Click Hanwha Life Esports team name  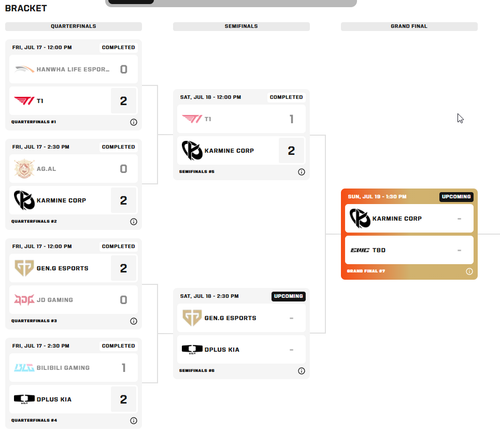coord(73,69)
